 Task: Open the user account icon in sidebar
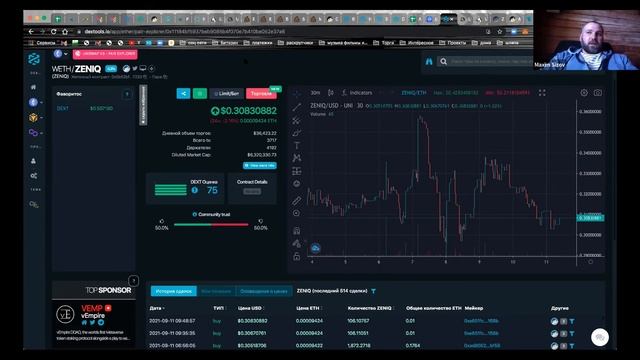coord(33,161)
